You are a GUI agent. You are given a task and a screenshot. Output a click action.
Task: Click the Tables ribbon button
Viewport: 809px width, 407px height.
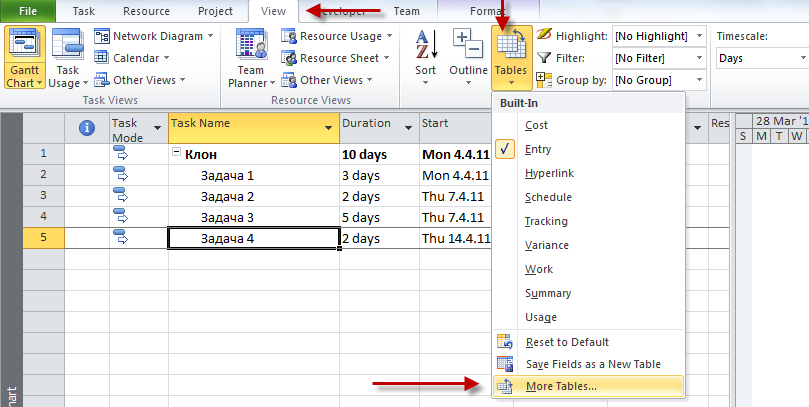point(511,57)
